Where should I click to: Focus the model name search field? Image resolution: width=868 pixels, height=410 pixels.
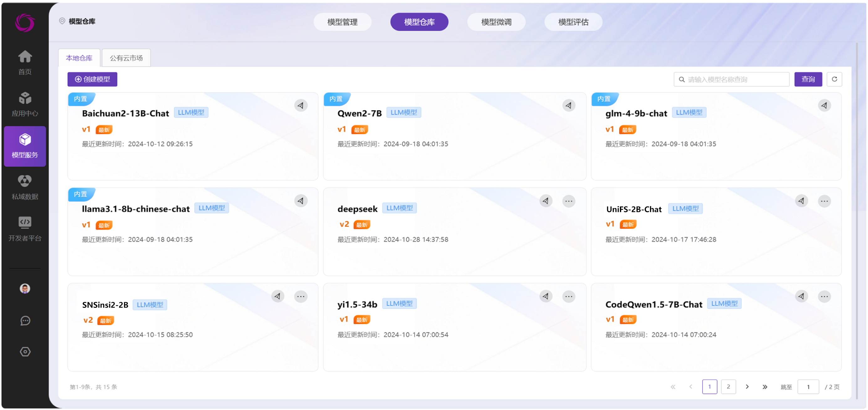[731, 79]
